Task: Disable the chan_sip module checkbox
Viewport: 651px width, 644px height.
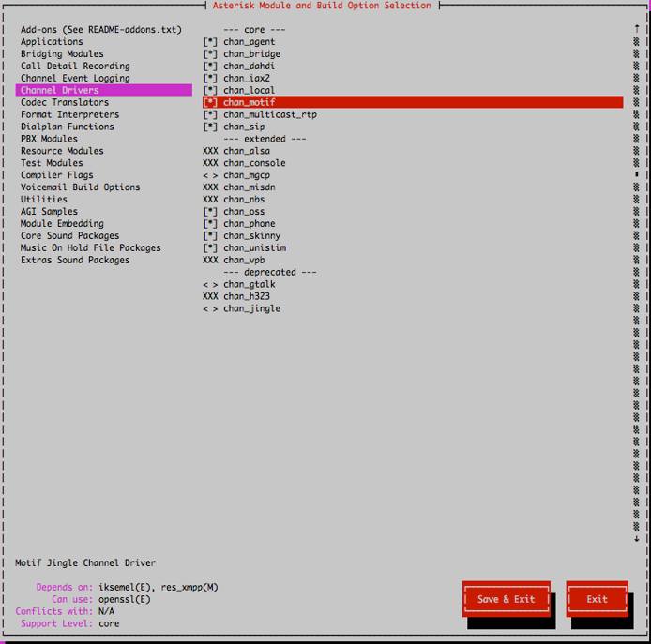Action: tap(210, 127)
